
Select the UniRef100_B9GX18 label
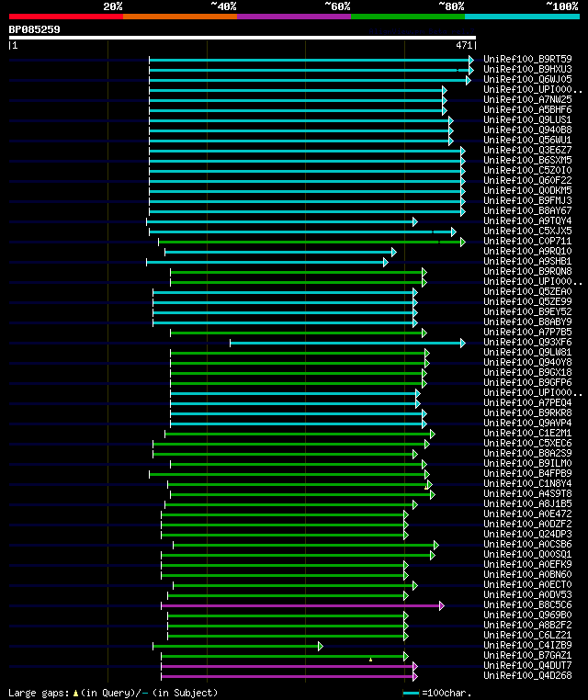[527, 373]
